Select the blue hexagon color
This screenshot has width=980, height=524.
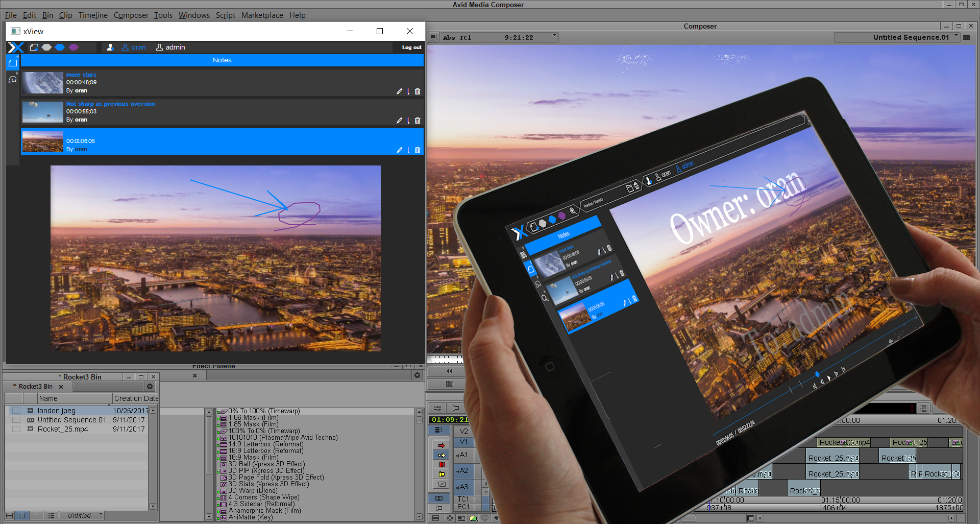point(60,47)
